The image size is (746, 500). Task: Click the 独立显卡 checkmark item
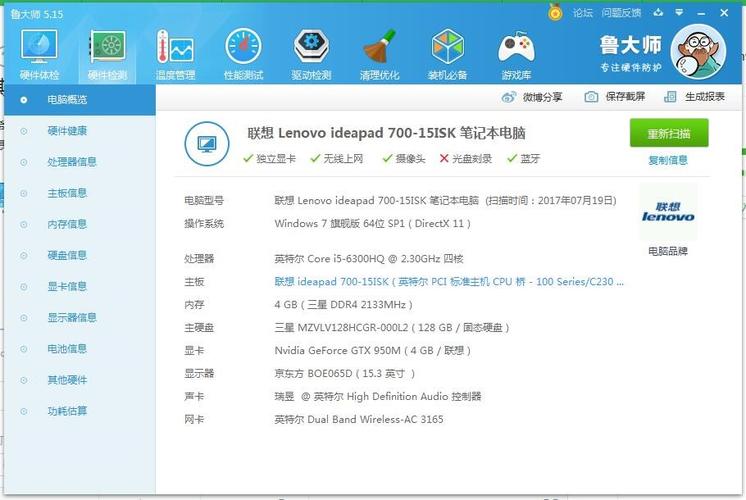coord(269,158)
